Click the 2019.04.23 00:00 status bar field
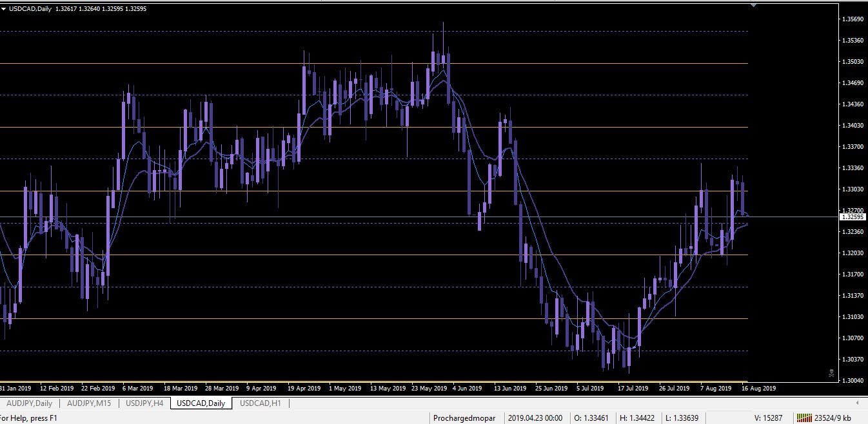 (535, 418)
